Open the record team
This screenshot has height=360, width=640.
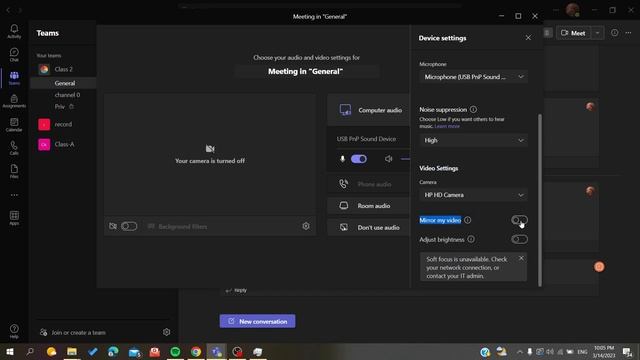point(63,124)
